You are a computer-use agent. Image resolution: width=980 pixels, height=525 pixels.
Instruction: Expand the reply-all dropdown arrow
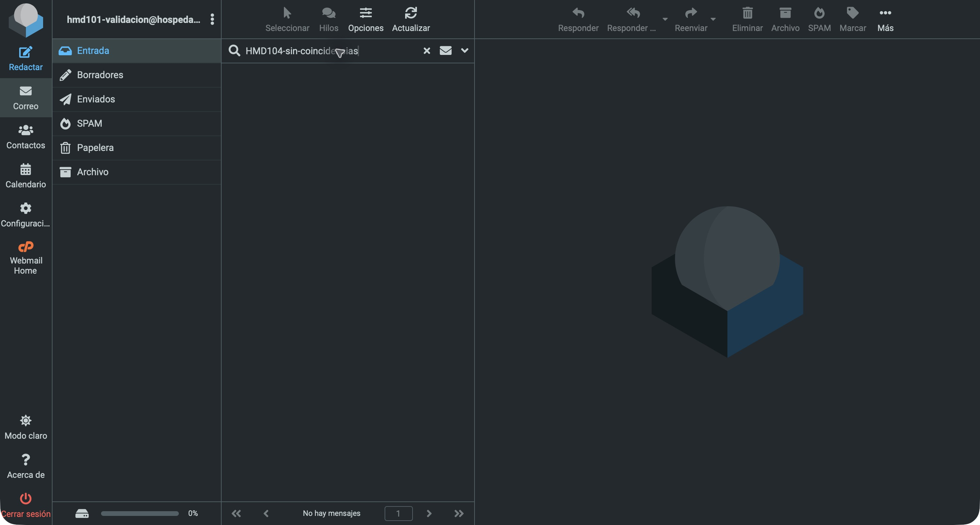pyautogui.click(x=665, y=19)
